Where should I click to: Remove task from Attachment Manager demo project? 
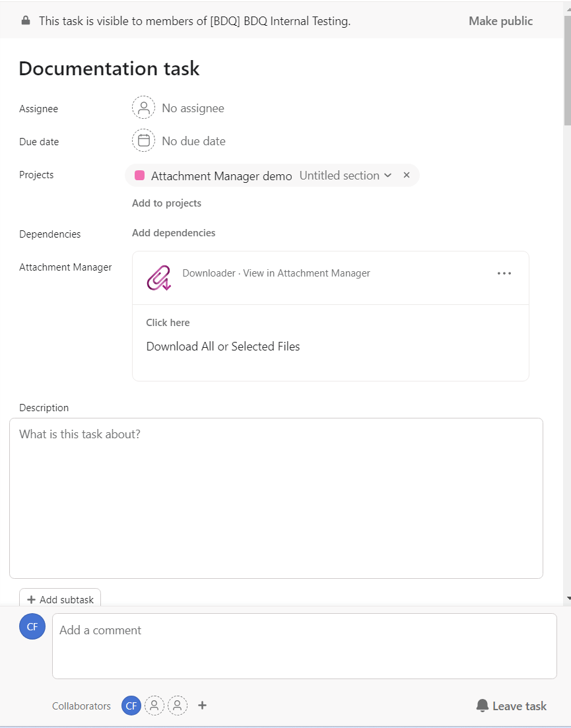407,176
